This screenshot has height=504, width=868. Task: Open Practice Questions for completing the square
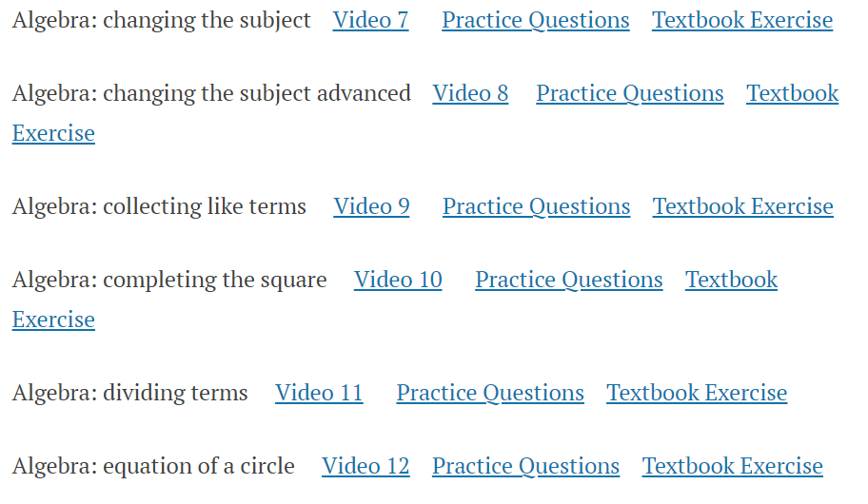point(568,280)
